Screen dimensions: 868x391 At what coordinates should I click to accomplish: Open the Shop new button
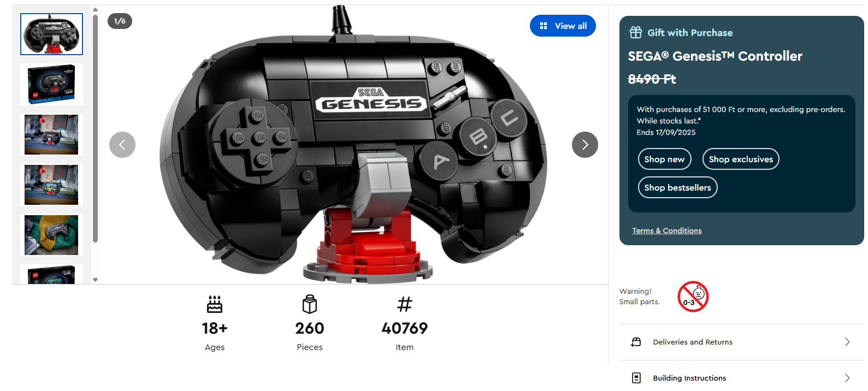coord(664,159)
